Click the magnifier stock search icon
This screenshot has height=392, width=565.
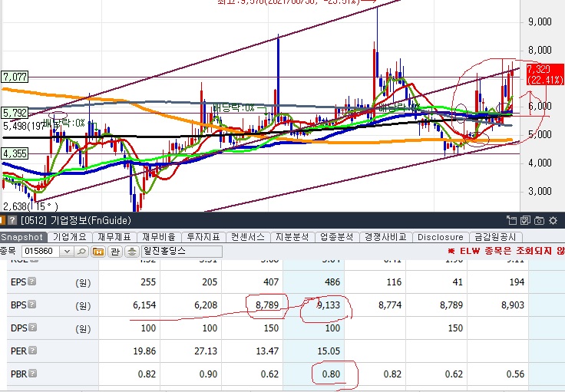point(82,252)
